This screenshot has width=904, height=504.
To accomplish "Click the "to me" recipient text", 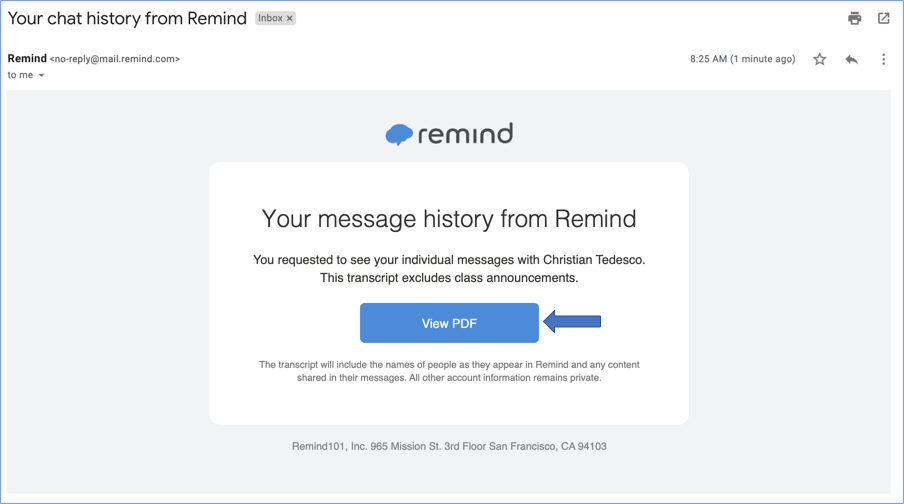I will point(20,75).
